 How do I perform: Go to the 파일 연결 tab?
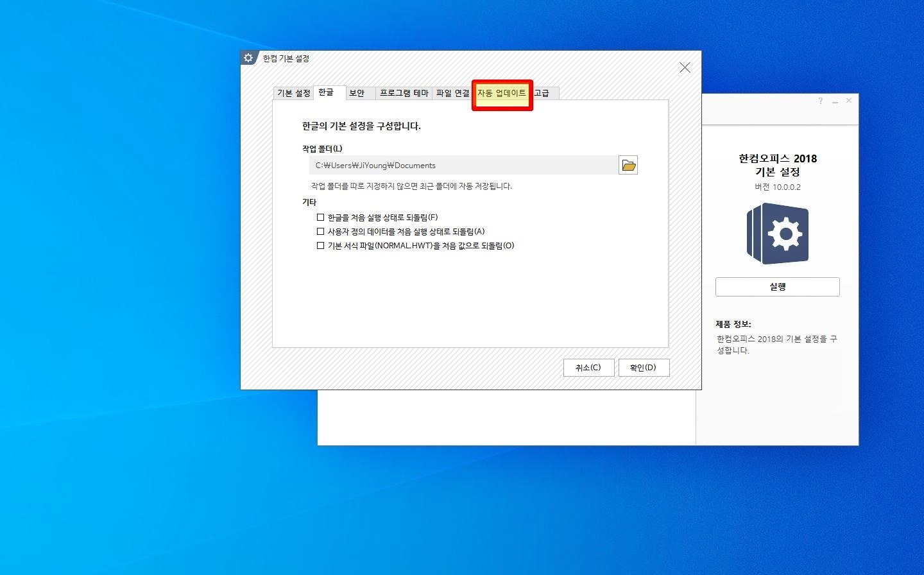click(x=452, y=94)
